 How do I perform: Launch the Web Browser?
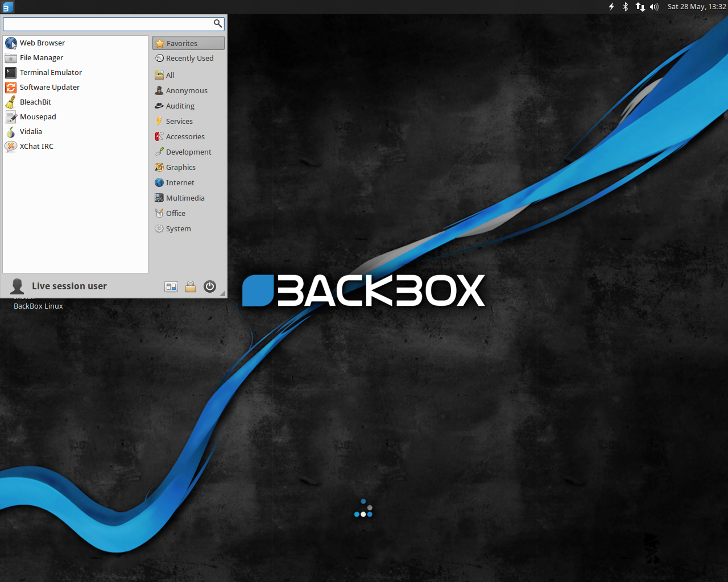(42, 43)
